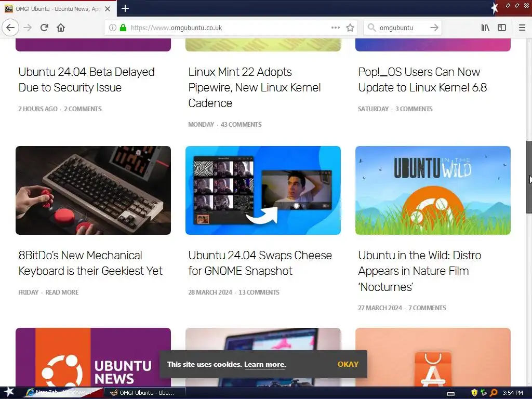
Task: Open Ubuntu 24.04 Swaps Cheese article
Action: coord(260,263)
